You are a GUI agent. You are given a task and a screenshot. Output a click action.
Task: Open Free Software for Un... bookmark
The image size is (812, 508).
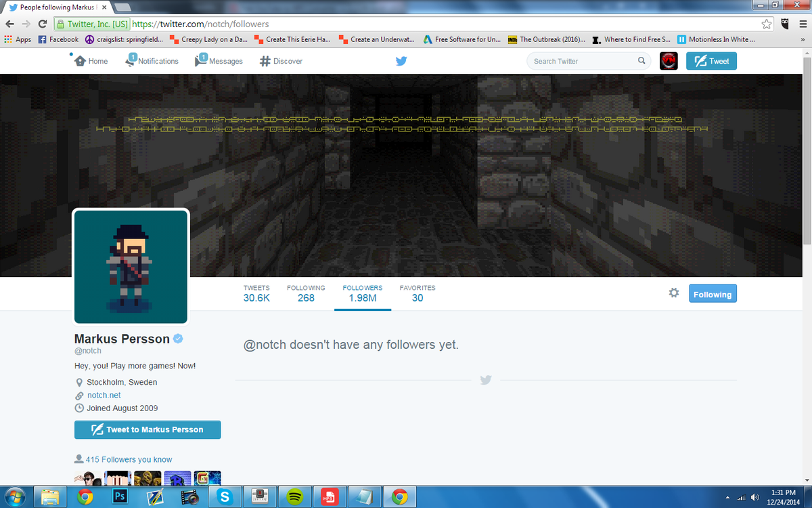tap(462, 39)
